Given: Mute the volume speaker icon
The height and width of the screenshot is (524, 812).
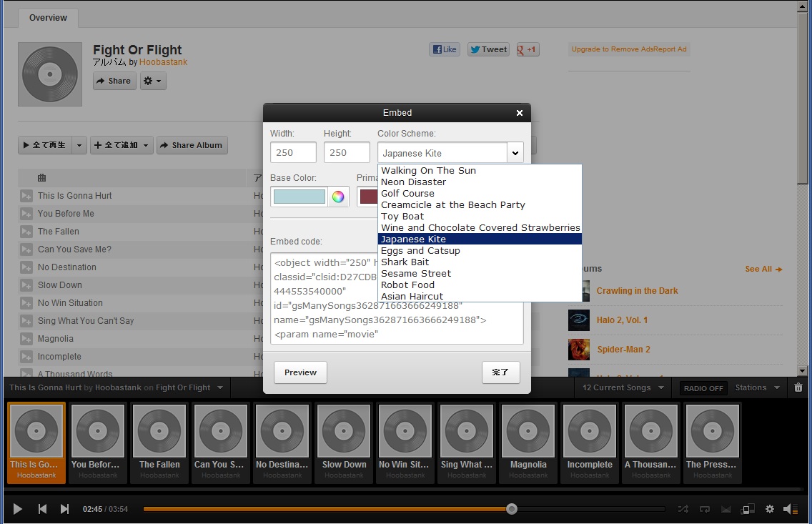Looking at the screenshot, I should pyautogui.click(x=791, y=509).
